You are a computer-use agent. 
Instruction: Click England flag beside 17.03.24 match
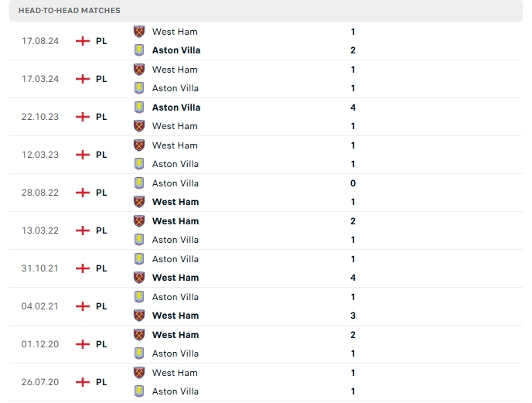tap(83, 79)
